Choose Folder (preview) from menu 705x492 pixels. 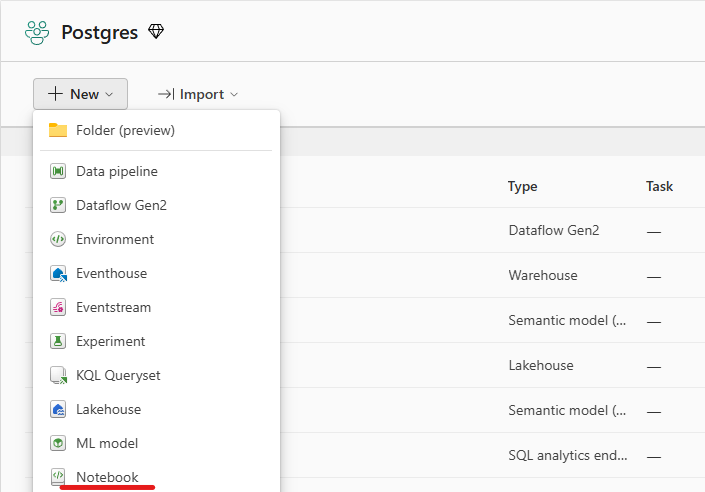[156, 130]
